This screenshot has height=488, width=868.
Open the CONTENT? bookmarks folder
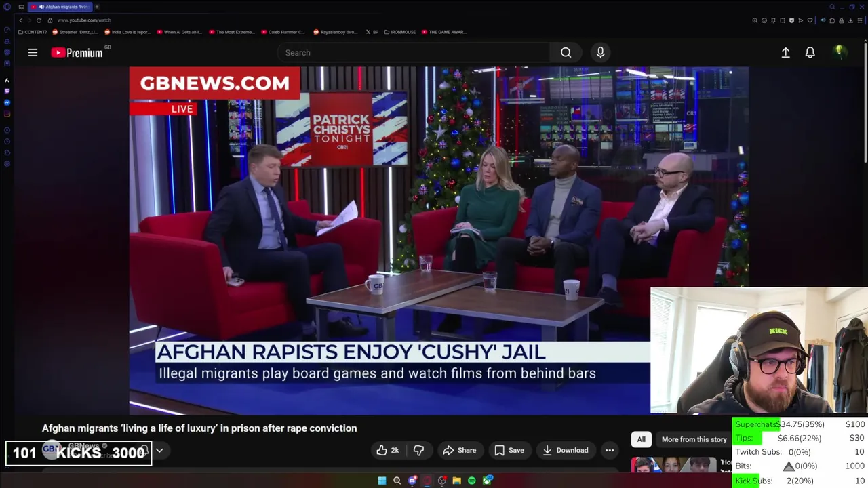[x=33, y=32]
